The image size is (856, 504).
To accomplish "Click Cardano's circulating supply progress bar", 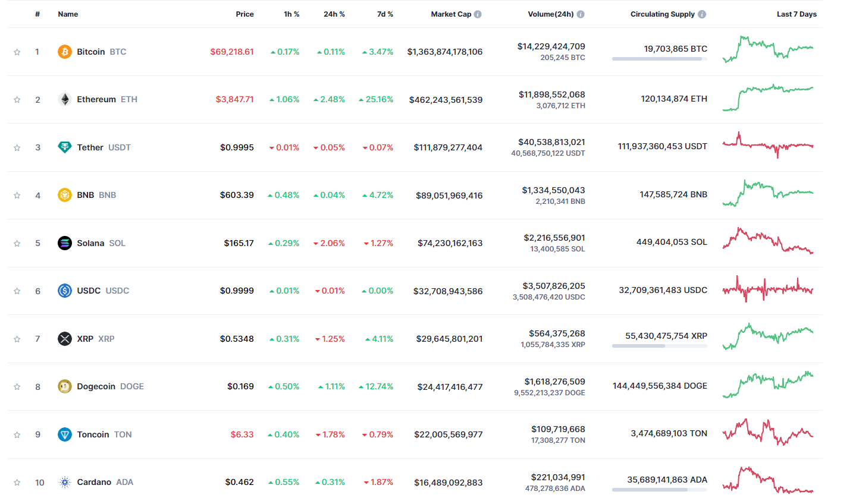I will tap(660, 490).
